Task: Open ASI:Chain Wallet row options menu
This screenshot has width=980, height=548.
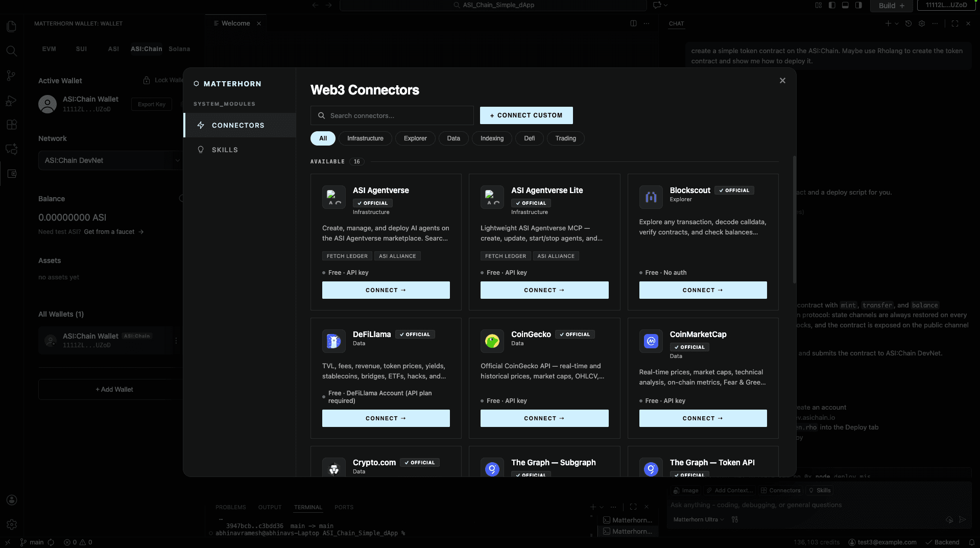Action: (176, 341)
